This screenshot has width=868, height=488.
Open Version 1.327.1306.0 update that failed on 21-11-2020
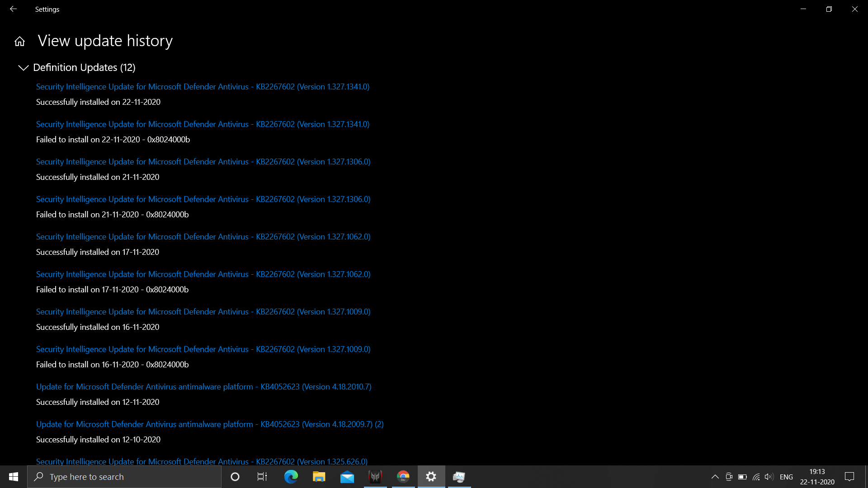pos(203,199)
